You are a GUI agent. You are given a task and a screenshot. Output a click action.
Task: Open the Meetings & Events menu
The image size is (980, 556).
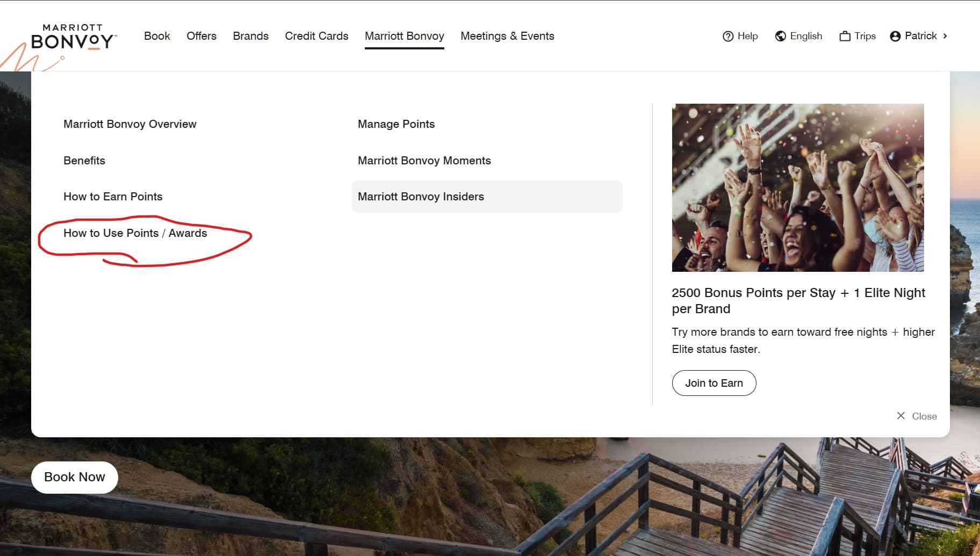(x=507, y=36)
